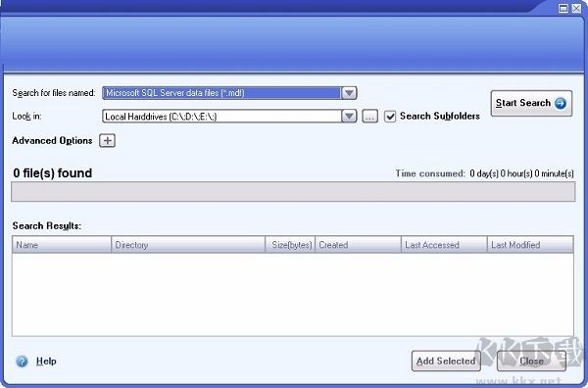Close the window with the title bar X
Viewport: 588px width, 388px height.
pos(576,8)
